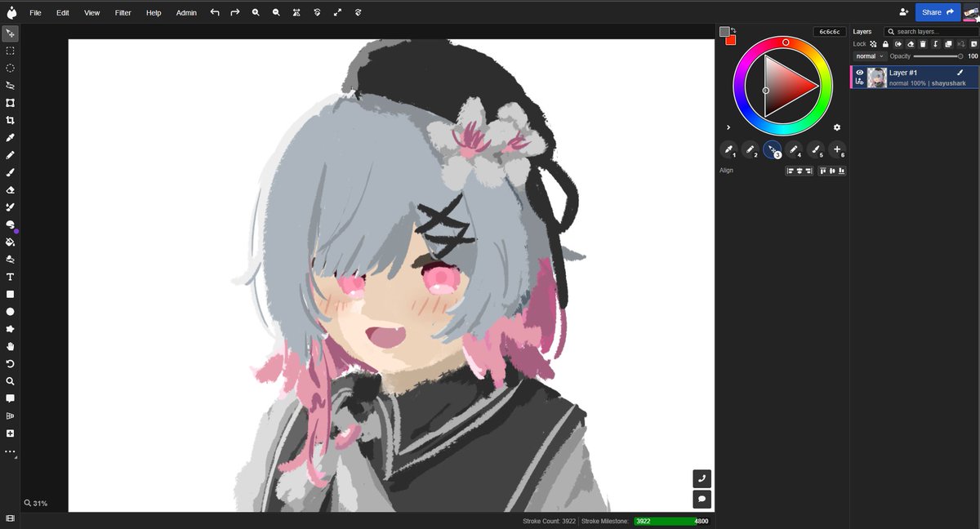
Task: Open the Edit menu
Action: point(62,13)
